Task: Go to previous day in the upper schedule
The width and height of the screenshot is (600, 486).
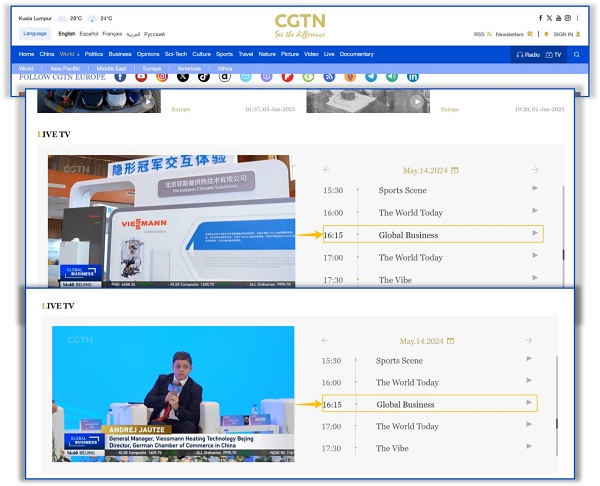Action: [326, 170]
